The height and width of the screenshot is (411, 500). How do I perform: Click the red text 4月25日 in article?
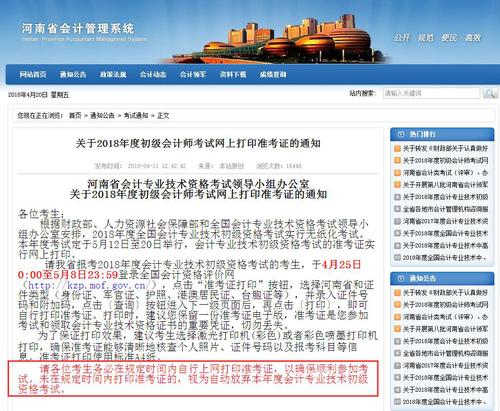click(x=341, y=265)
